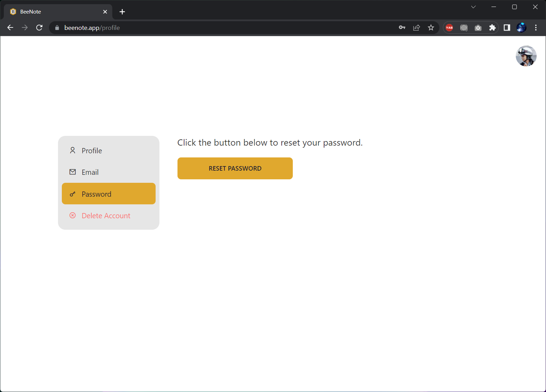The image size is (546, 392).
Task: Open the user avatar picture at top right
Action: 526,56
